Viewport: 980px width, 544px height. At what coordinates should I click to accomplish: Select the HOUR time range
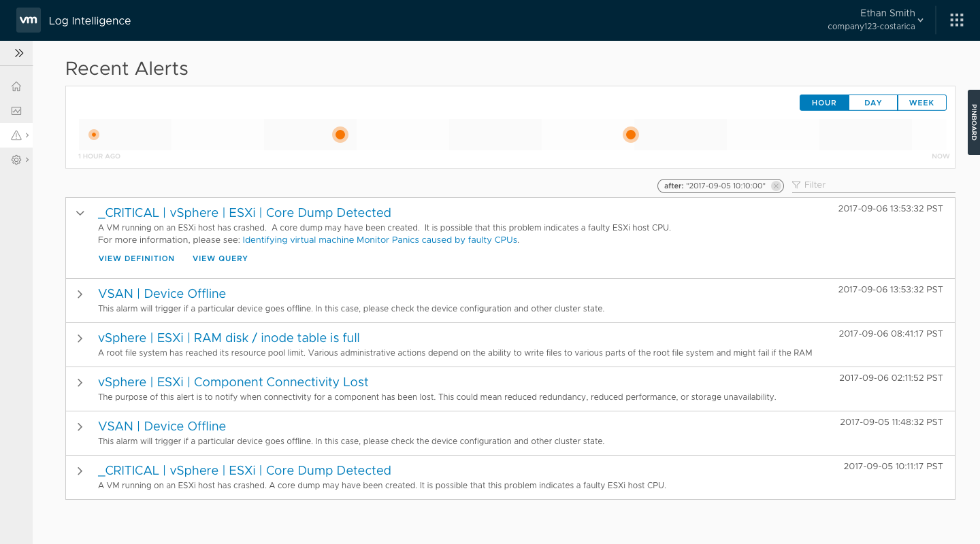pyautogui.click(x=824, y=103)
